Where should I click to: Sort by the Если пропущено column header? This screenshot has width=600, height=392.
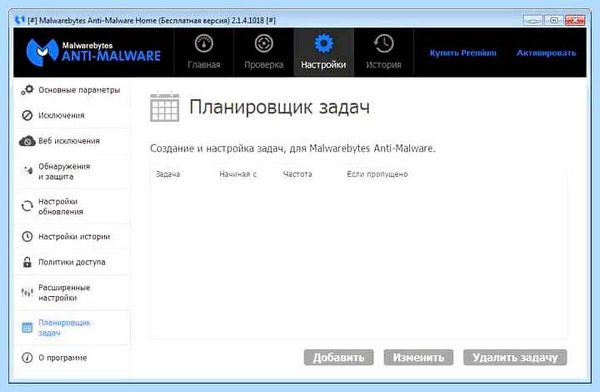point(377,174)
